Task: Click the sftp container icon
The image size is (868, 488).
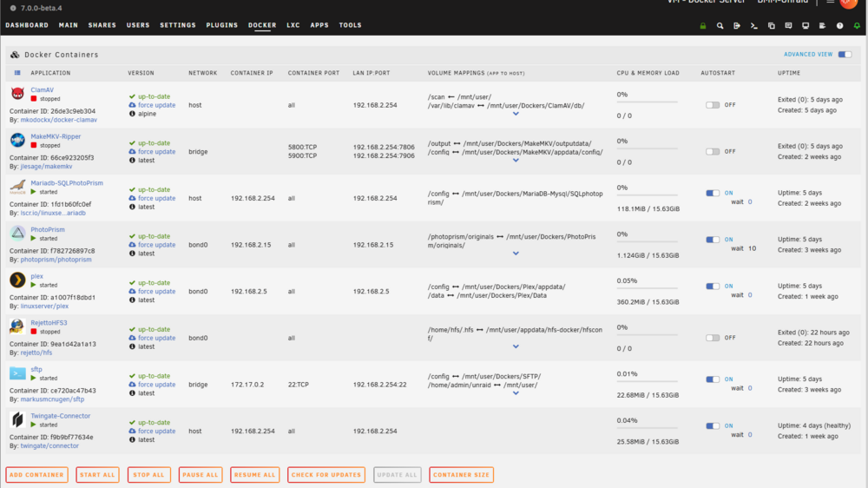Action: (17, 373)
